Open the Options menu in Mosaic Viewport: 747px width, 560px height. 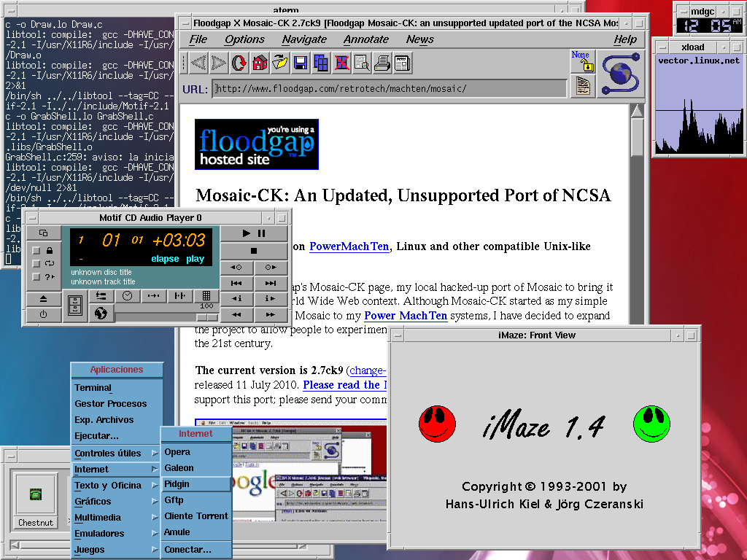(x=244, y=39)
